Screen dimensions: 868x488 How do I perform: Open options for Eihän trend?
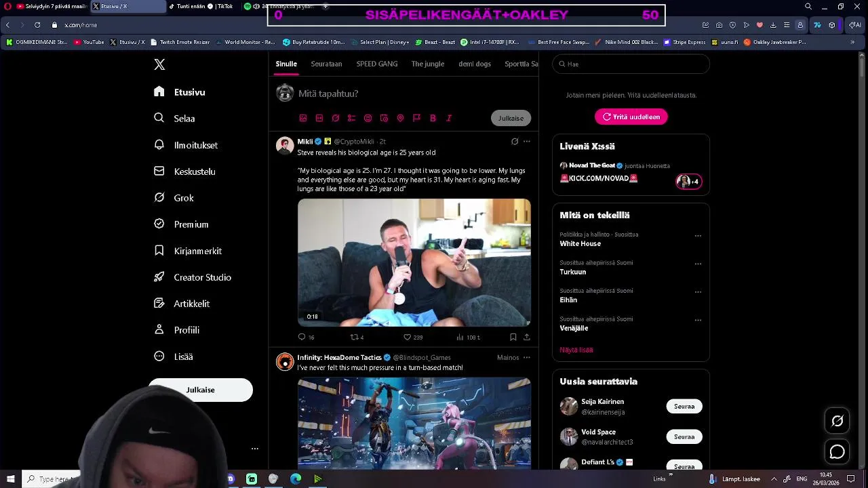pyautogui.click(x=698, y=292)
